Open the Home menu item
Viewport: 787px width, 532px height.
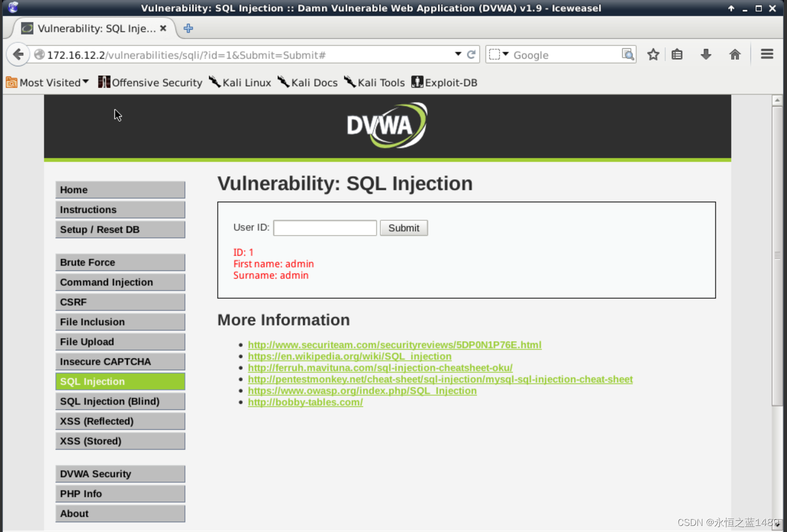click(120, 190)
